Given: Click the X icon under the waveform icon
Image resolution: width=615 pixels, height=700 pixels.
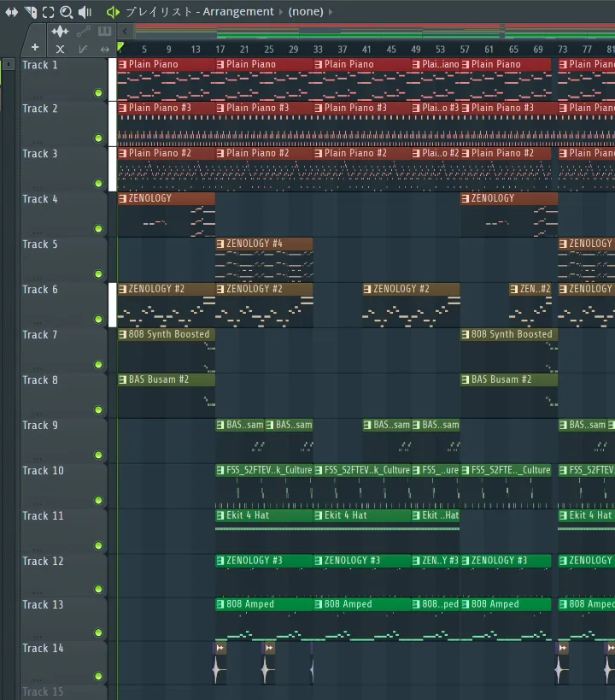Looking at the screenshot, I should tap(61, 49).
